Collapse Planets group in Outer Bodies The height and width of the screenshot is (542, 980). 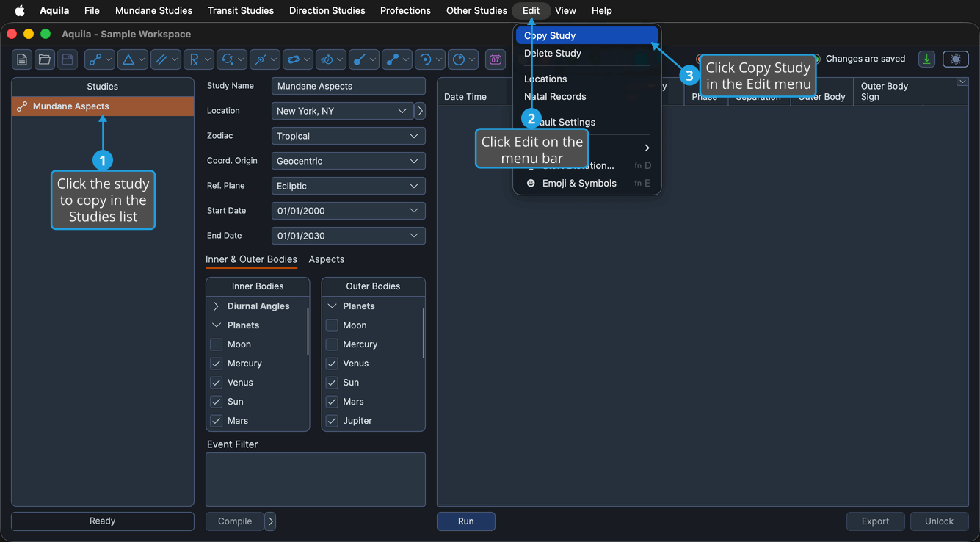[332, 306]
